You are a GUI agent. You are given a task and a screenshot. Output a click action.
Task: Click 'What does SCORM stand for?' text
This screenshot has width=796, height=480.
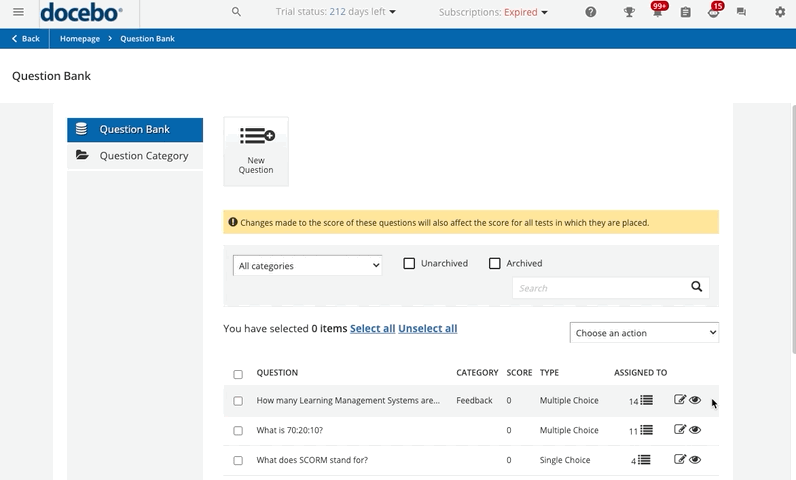[312, 460]
